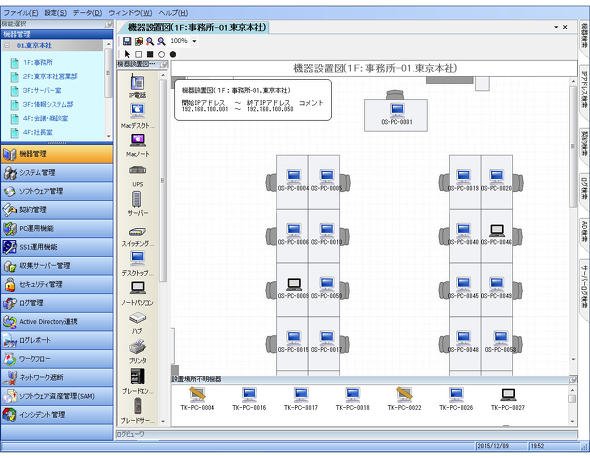Screen dimensions: 590x458
Task: Open the Active Directory連携 navigation button
Action: (57, 322)
